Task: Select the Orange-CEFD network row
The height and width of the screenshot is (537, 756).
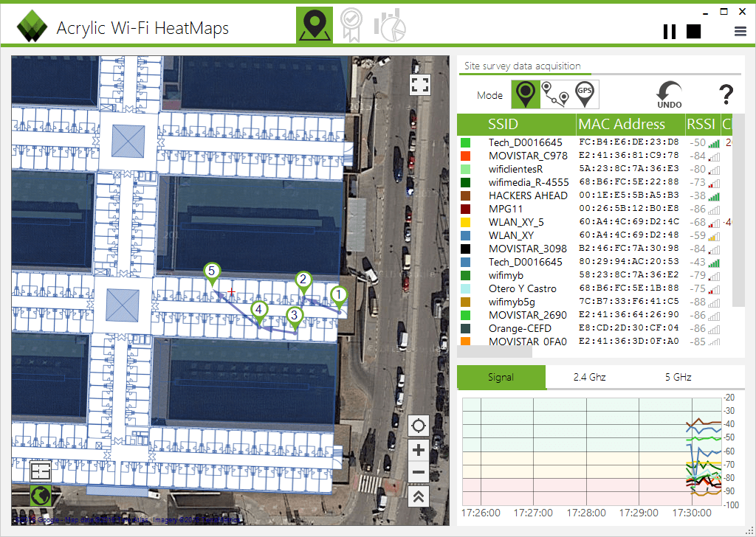Action: tap(594, 328)
